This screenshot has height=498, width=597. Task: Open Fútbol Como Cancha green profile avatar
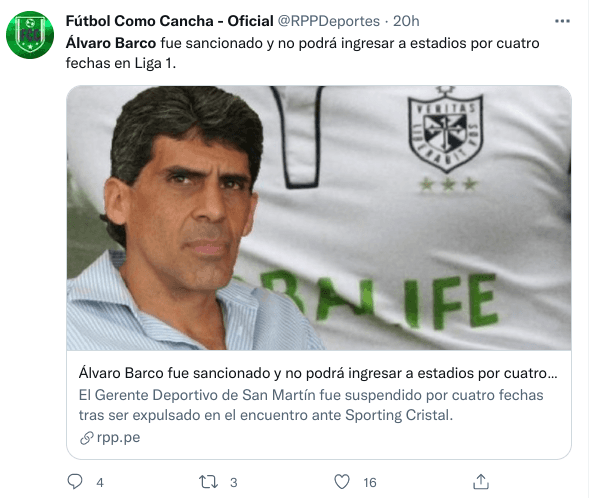30,35
